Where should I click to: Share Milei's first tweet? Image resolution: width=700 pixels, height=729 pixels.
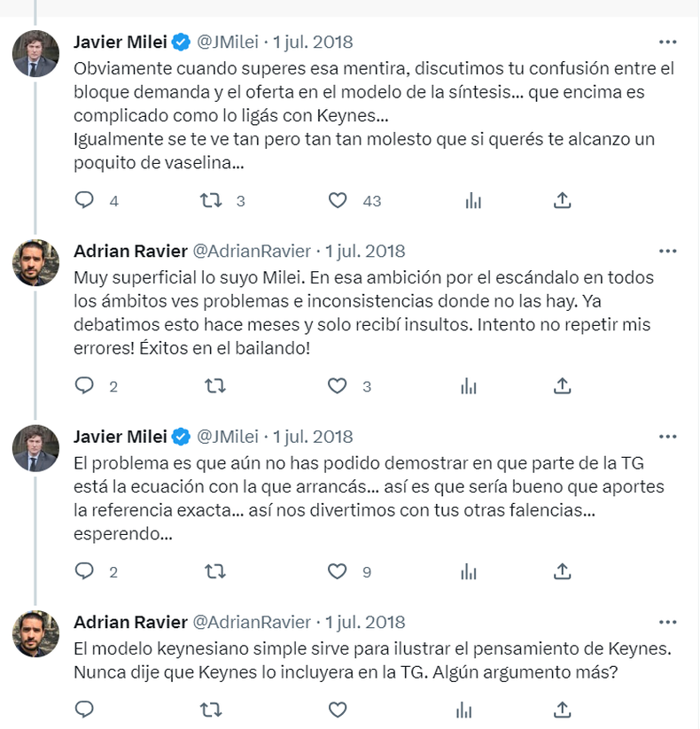pyautogui.click(x=562, y=200)
